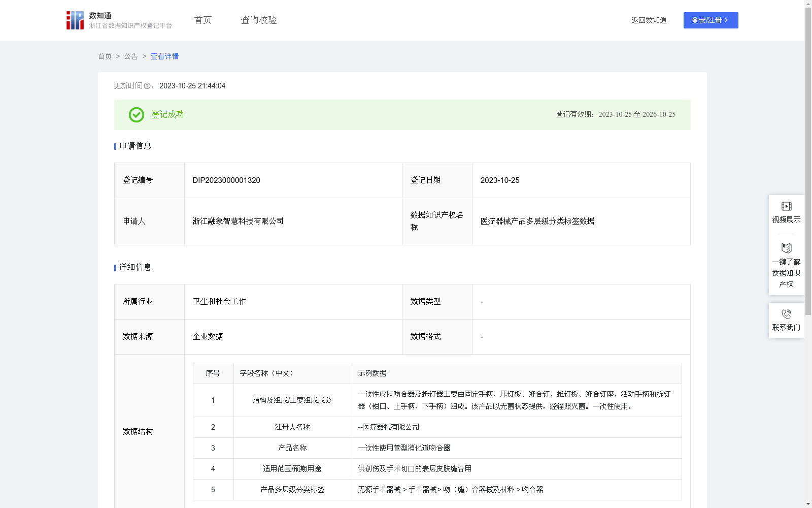Click the 产品多层级分类标签 field row
This screenshot has height=508, width=812.
437,490
